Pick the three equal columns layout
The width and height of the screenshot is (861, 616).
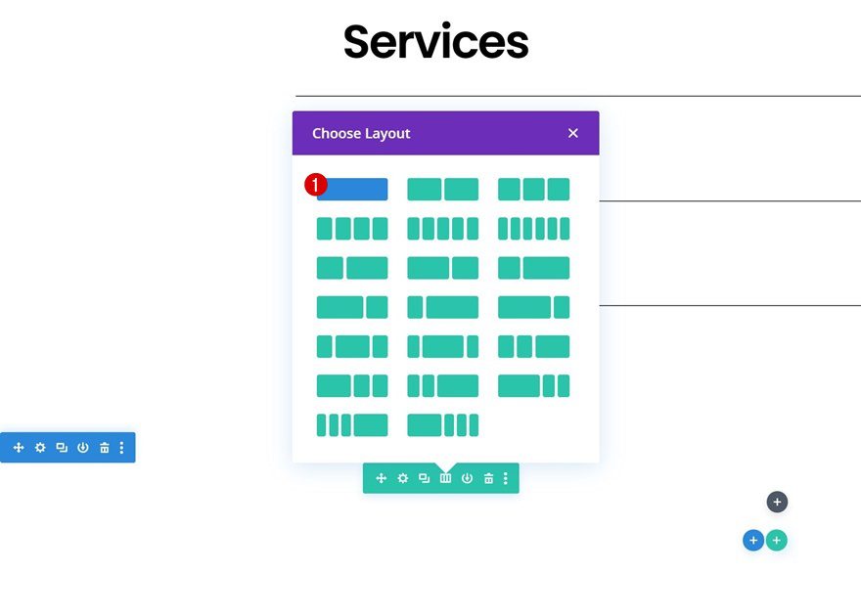point(533,189)
